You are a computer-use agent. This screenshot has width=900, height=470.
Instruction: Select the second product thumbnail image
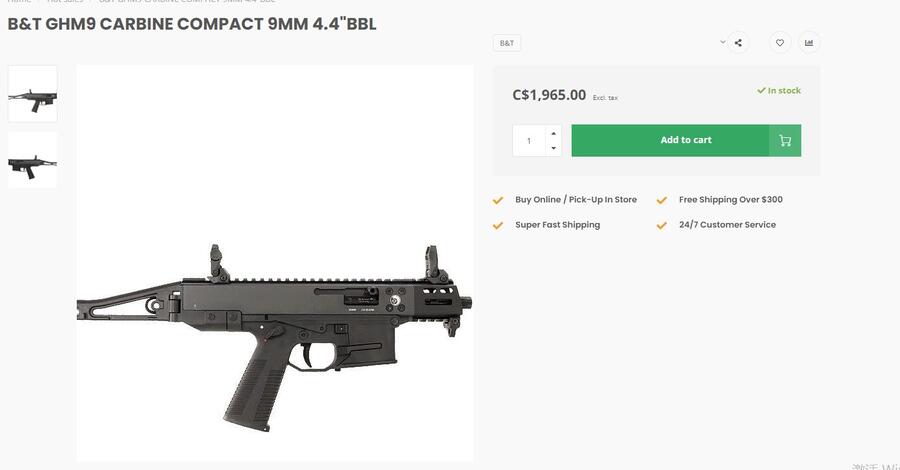[x=33, y=160]
